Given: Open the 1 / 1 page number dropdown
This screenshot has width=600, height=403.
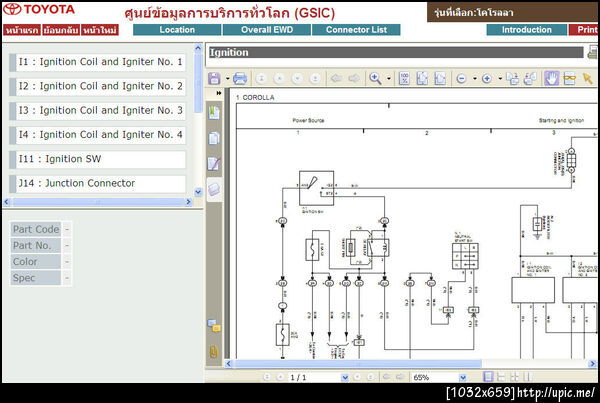Looking at the screenshot, I should pyautogui.click(x=345, y=377).
